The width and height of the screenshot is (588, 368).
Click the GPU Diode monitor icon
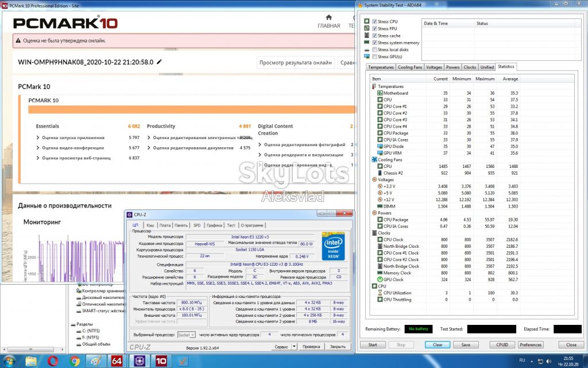point(380,147)
